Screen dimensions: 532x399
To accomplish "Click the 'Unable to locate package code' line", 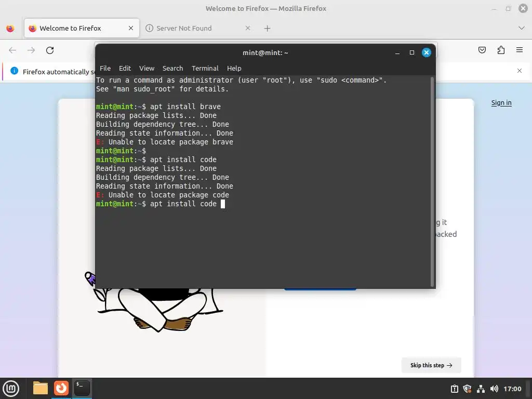I will (x=163, y=195).
